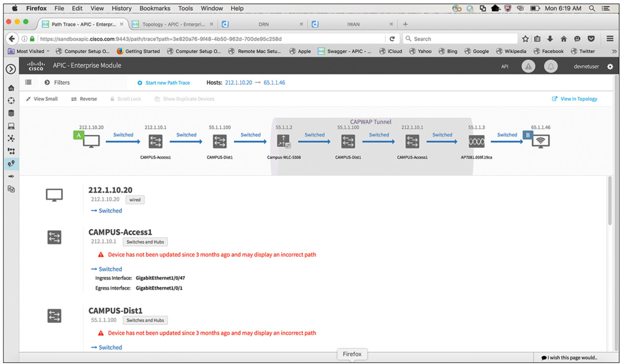Toggle Show Duplicate Devices
Viewport: 622px width, 364px height.
(x=185, y=99)
